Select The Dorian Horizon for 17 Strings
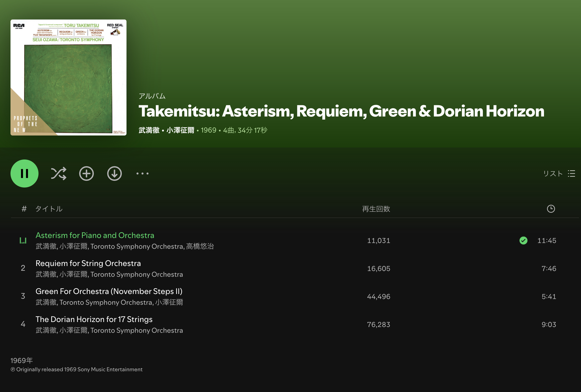Screen dimensions: 581x392 pyautogui.click(x=94, y=319)
